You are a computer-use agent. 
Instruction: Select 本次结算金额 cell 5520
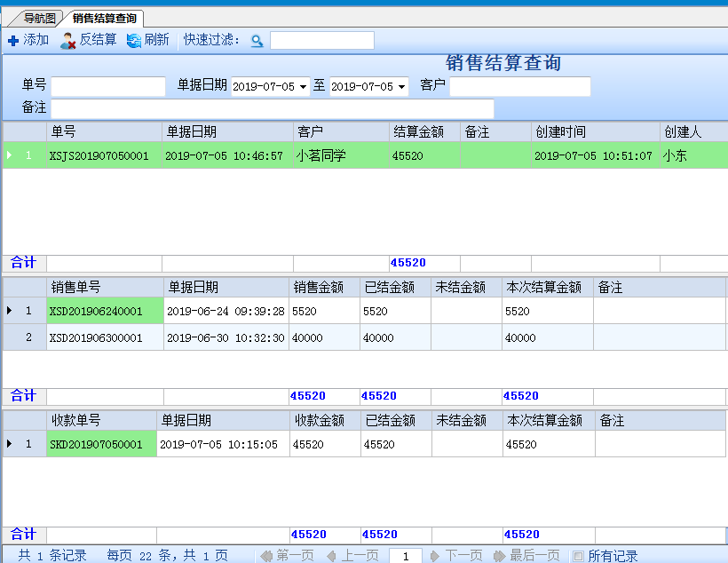tap(548, 311)
